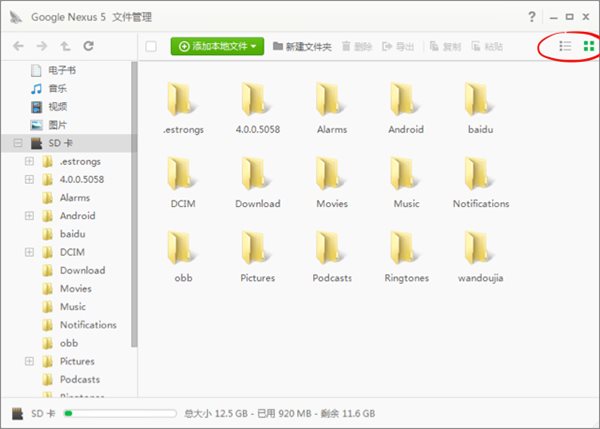Tick the select-all checkbox in toolbar
Image resolution: width=600 pixels, height=429 pixels.
click(x=151, y=46)
